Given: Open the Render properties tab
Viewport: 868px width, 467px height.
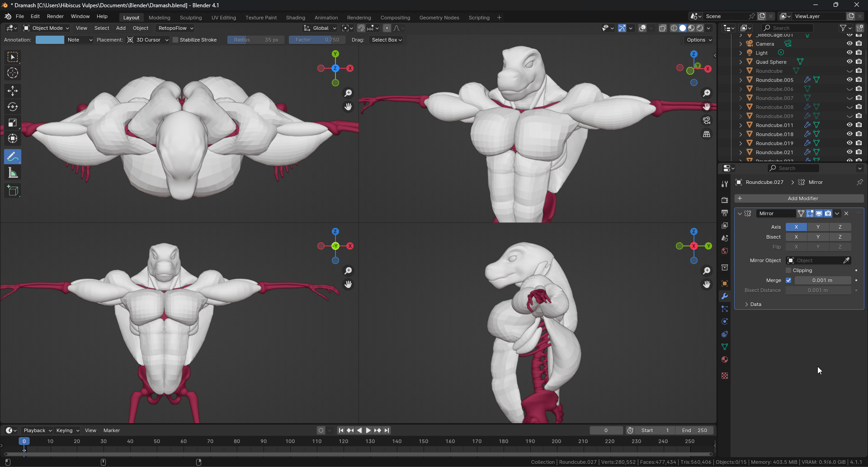Looking at the screenshot, I should point(725,200).
